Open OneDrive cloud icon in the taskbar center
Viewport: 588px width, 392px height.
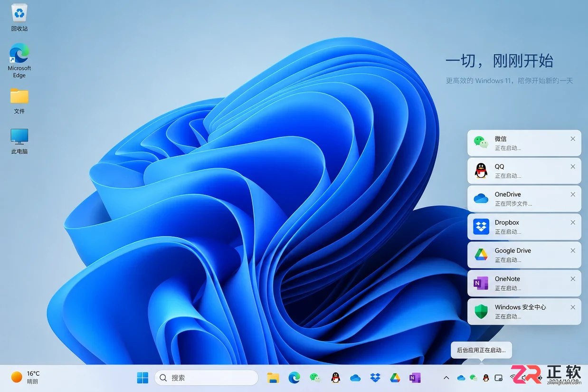coord(355,378)
